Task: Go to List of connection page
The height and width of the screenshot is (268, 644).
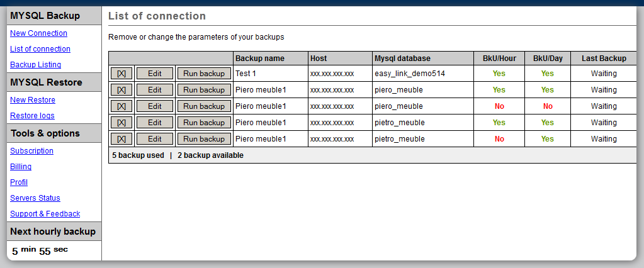Action: (x=40, y=49)
